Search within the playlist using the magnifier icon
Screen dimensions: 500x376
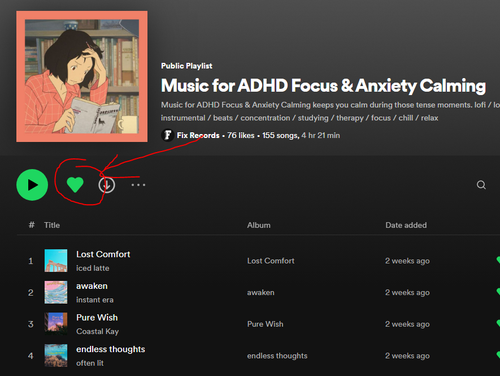click(x=481, y=185)
